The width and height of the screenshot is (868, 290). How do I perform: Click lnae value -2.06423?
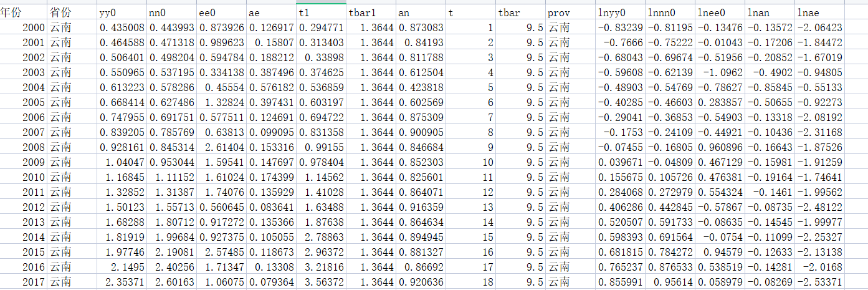coord(820,27)
